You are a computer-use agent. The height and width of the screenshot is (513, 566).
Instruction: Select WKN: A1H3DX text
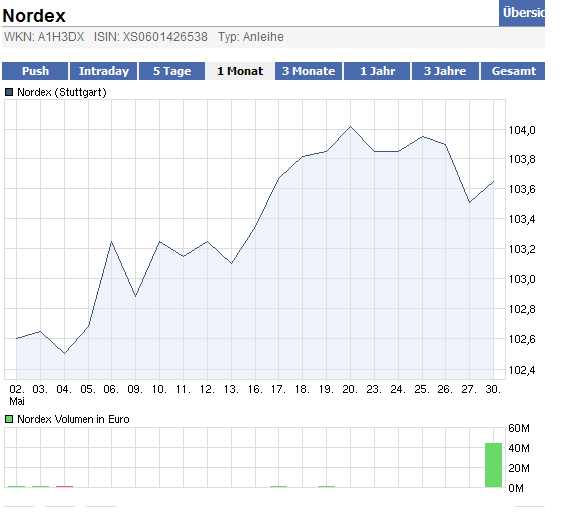pos(44,37)
